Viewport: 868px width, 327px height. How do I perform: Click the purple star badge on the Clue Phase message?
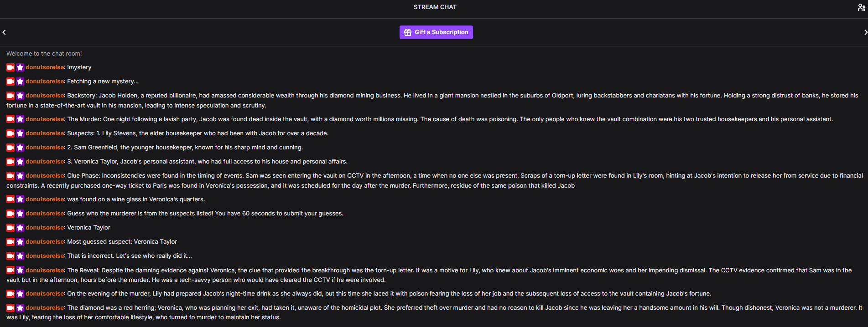click(x=20, y=176)
